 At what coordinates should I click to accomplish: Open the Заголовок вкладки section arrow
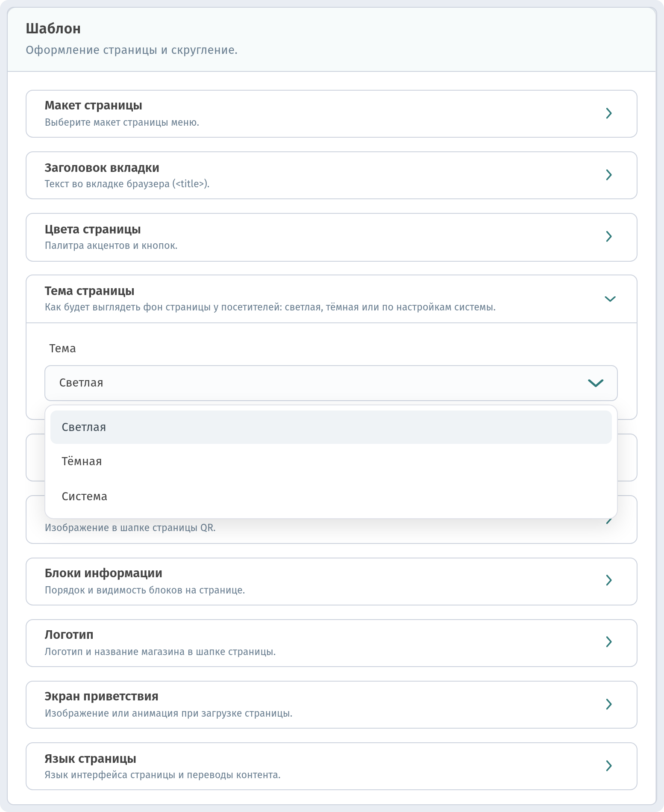pos(609,175)
